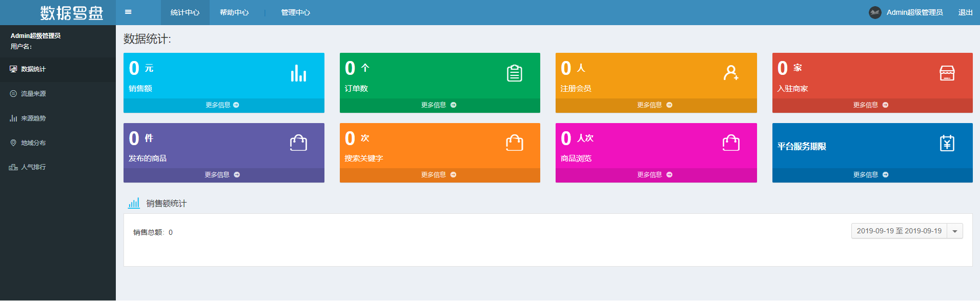
Task: Click the 销售额统计 section heading
Action: pyautogui.click(x=167, y=204)
